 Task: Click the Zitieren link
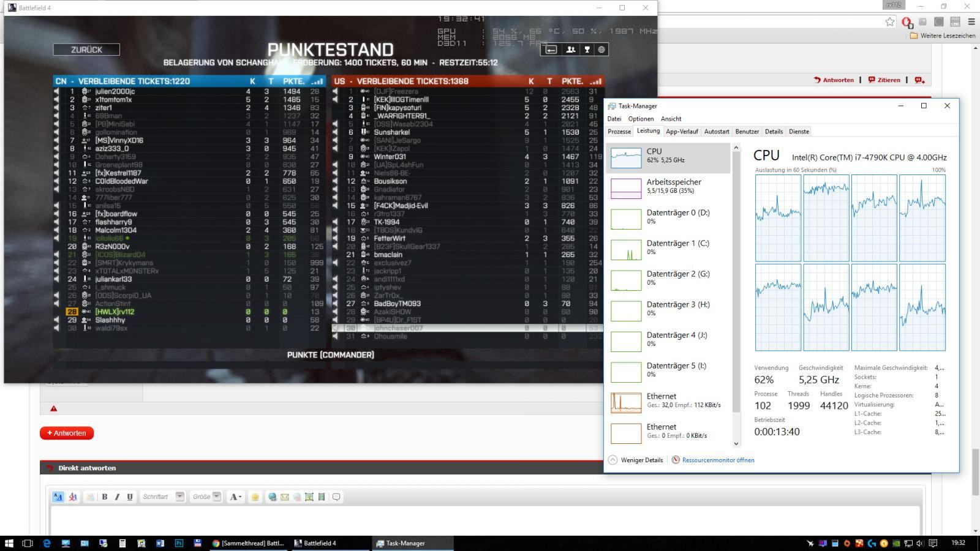pos(884,80)
